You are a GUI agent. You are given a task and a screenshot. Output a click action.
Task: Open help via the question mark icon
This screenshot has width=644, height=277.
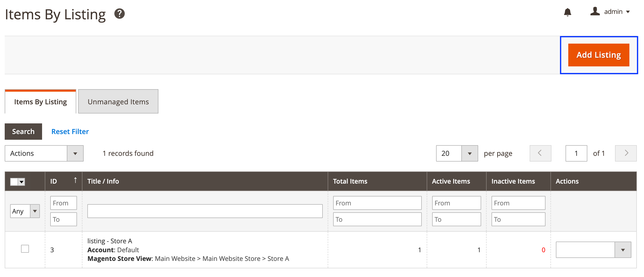point(120,14)
